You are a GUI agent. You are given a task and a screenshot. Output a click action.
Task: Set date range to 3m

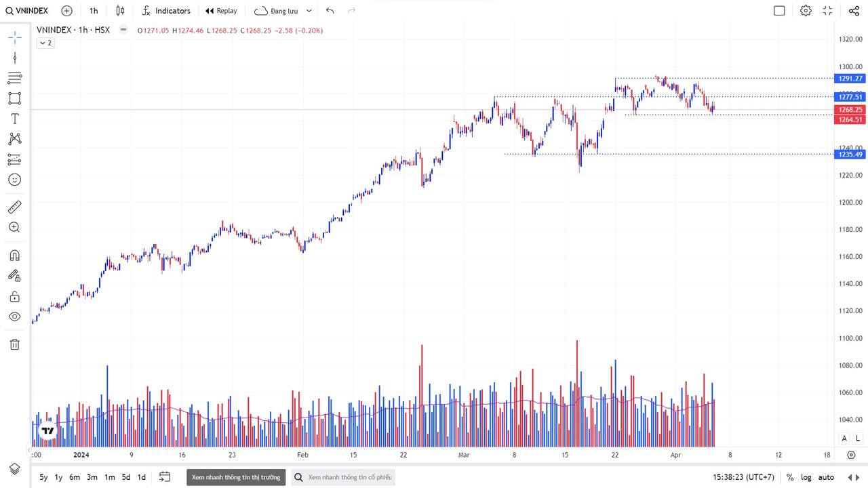[92, 477]
